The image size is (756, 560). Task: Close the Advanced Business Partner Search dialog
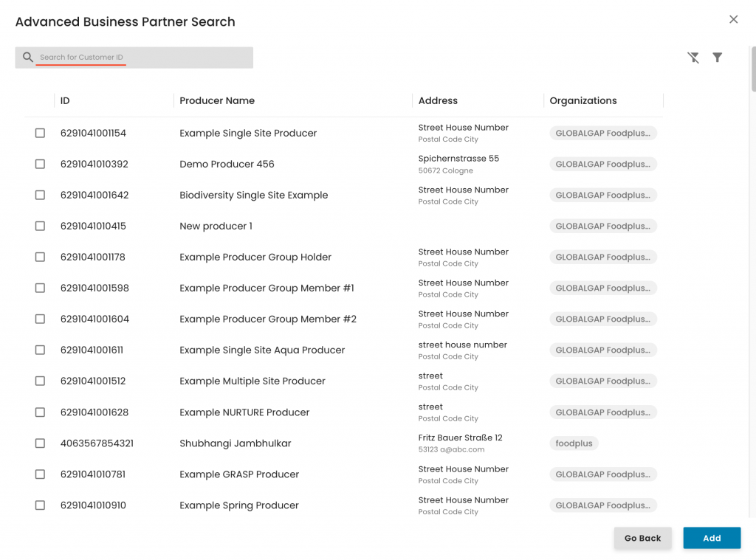(x=733, y=20)
